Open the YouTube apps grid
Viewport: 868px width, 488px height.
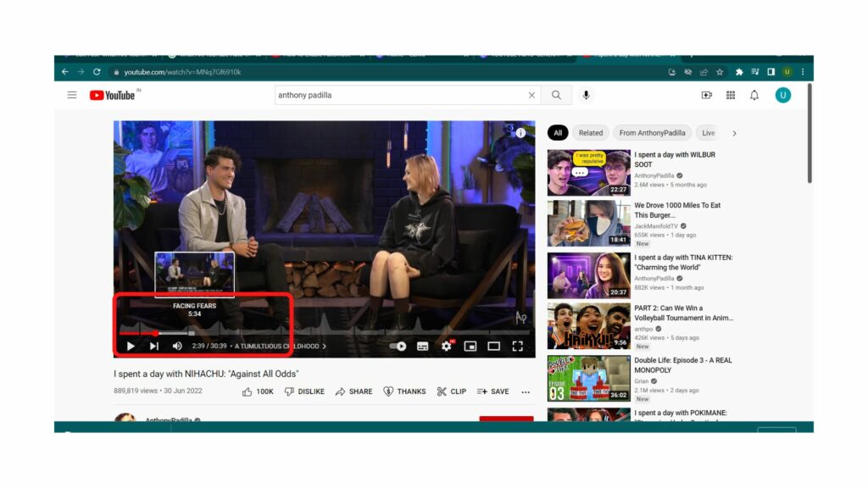point(730,94)
